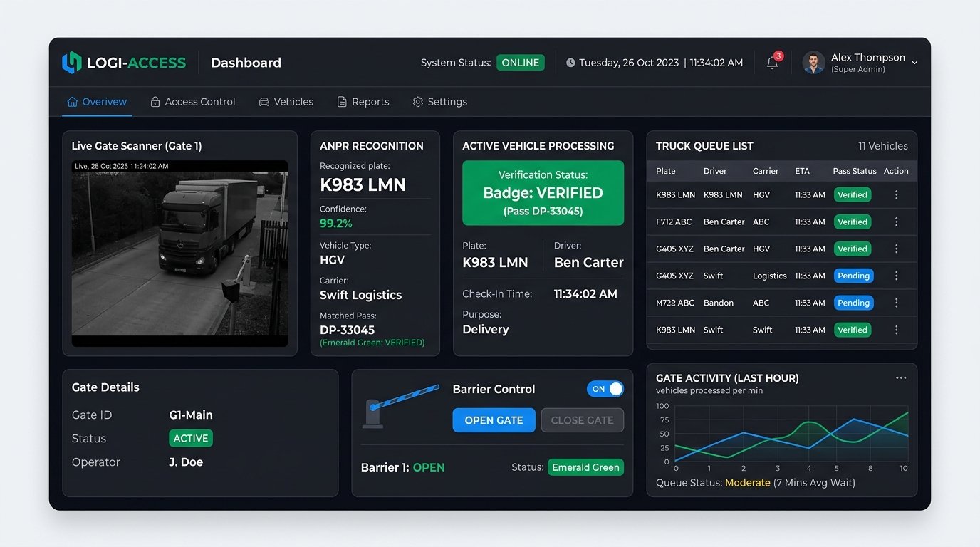Open the Gate Activity panel's more options
Viewport: 980px width, 547px height.
pyautogui.click(x=901, y=378)
